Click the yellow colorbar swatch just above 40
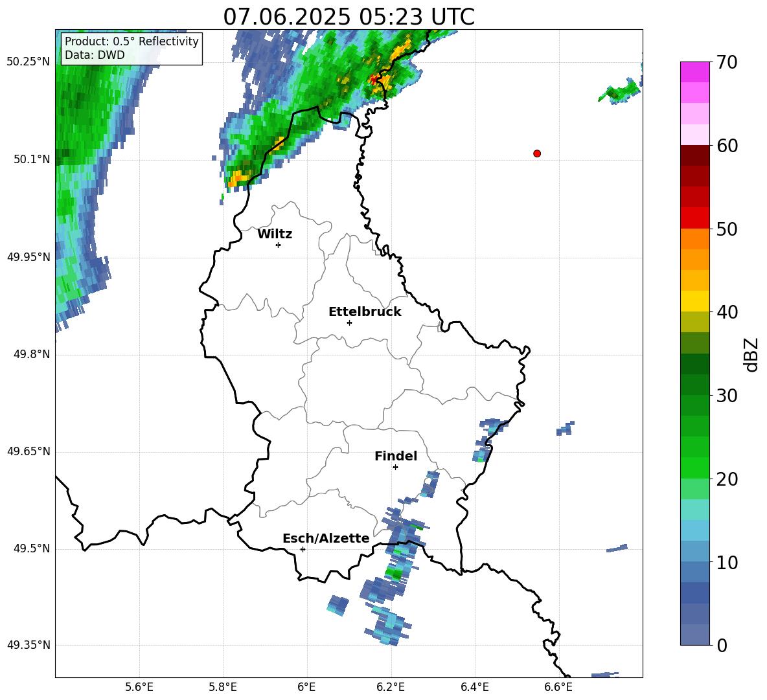Screen dimensions: 767x700 694,301
